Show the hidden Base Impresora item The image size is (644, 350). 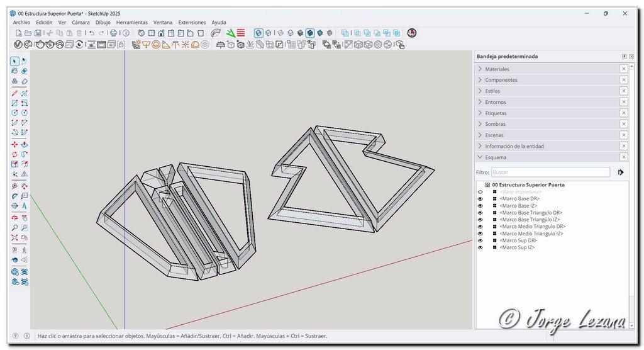pos(480,191)
